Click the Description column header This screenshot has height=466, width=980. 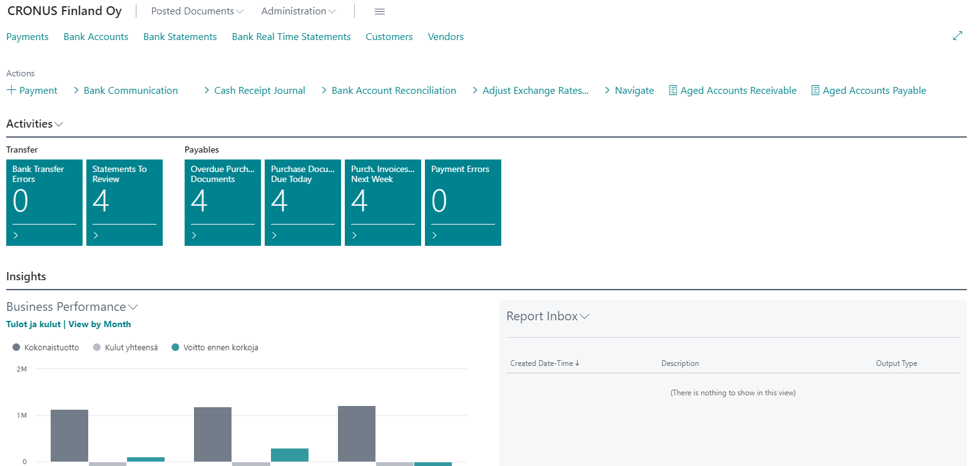pyautogui.click(x=680, y=363)
